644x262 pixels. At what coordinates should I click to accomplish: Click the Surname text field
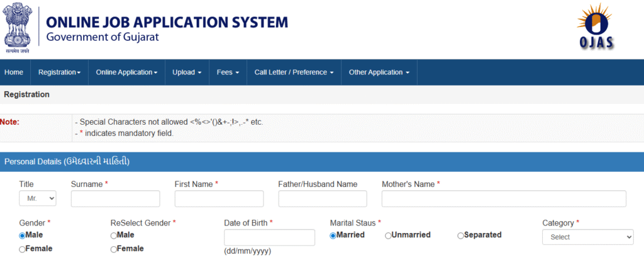click(115, 199)
